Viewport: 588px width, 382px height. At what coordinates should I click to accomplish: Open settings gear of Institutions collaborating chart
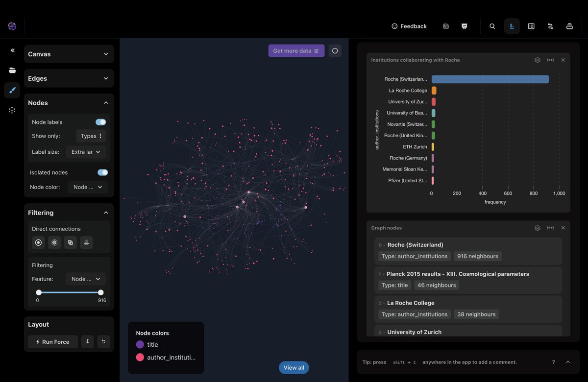(x=538, y=60)
